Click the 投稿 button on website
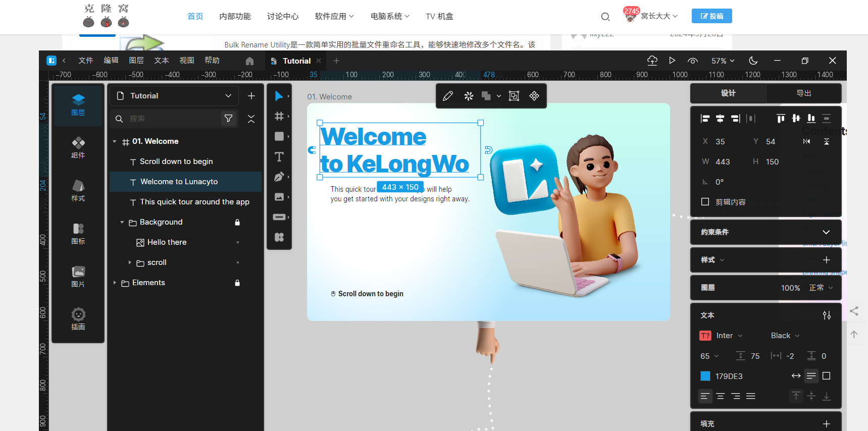 coord(711,16)
